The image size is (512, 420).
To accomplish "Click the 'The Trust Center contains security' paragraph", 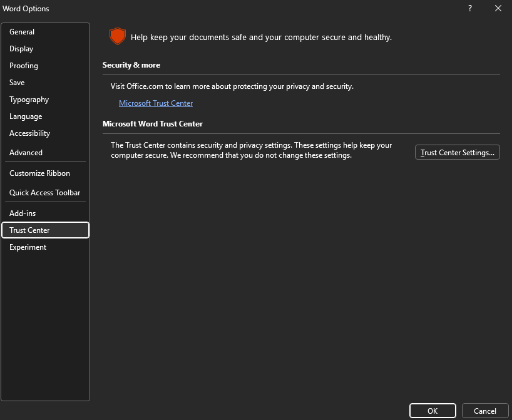I will tap(251, 150).
